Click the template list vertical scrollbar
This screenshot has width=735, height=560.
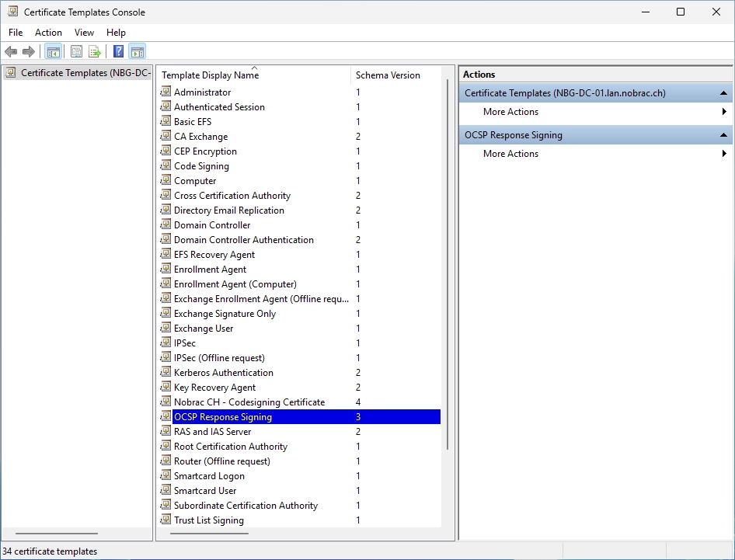tap(448, 265)
